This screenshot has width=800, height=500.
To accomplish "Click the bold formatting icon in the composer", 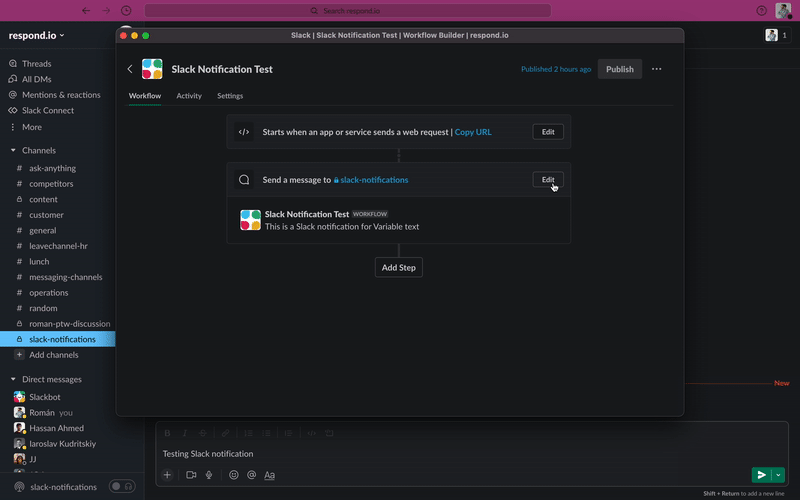I will tap(167, 433).
